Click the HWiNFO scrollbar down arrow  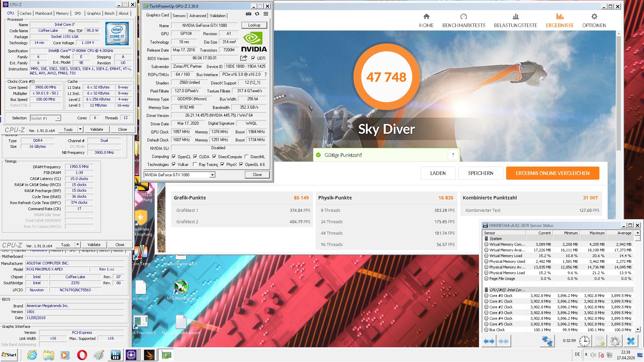[x=638, y=329]
